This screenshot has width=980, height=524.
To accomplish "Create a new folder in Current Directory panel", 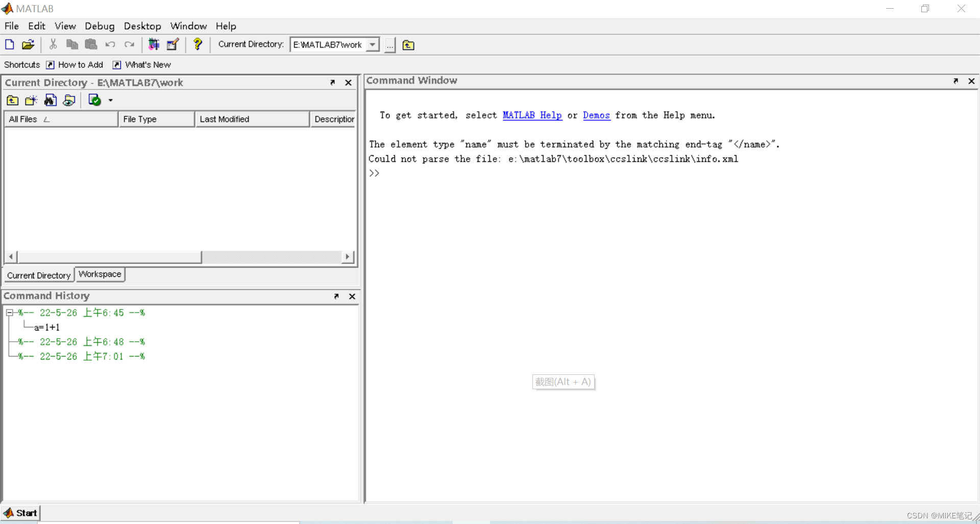I will (31, 100).
